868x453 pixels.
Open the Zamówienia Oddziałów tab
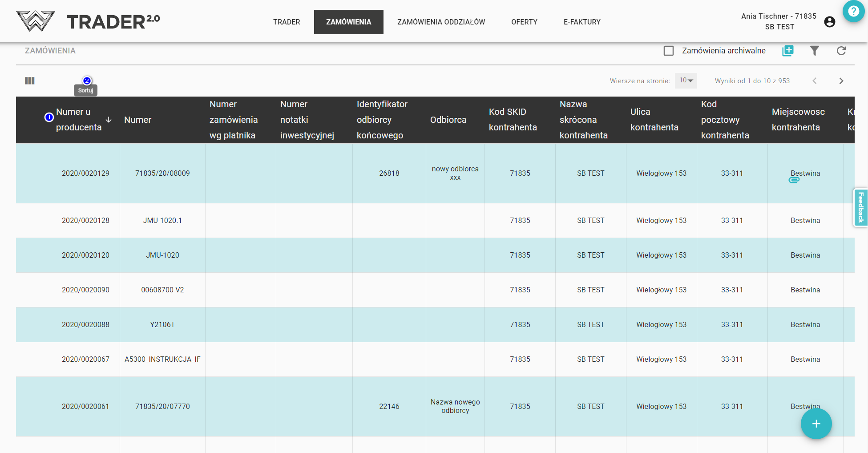point(441,22)
